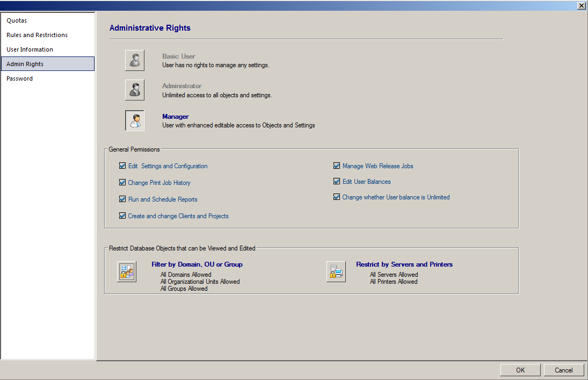Open the User Information section
The image size is (588, 380).
48,49
